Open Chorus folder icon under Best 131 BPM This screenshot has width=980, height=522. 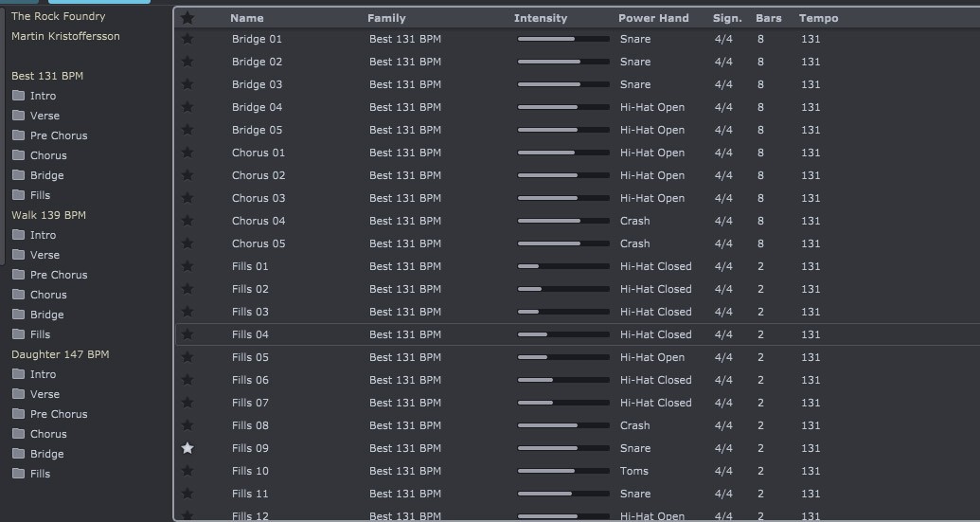click(x=19, y=155)
